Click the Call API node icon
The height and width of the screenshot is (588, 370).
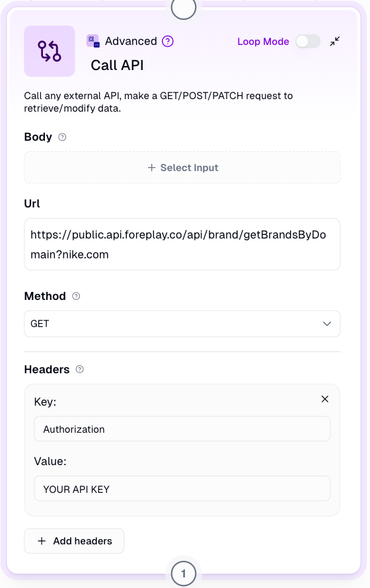[50, 51]
